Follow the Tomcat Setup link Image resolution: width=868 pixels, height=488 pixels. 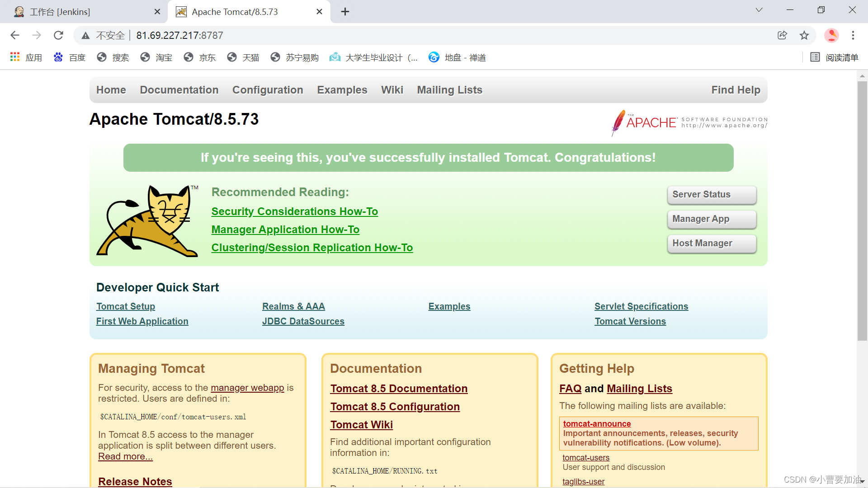[126, 306]
